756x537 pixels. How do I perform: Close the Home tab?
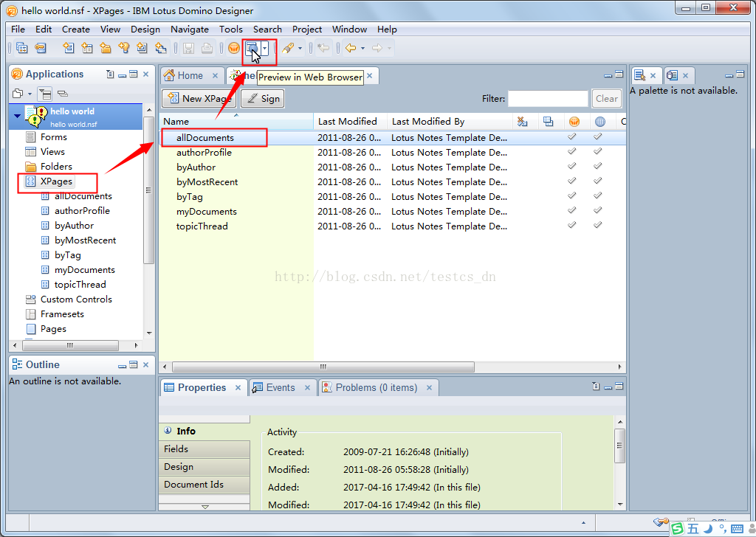point(215,76)
